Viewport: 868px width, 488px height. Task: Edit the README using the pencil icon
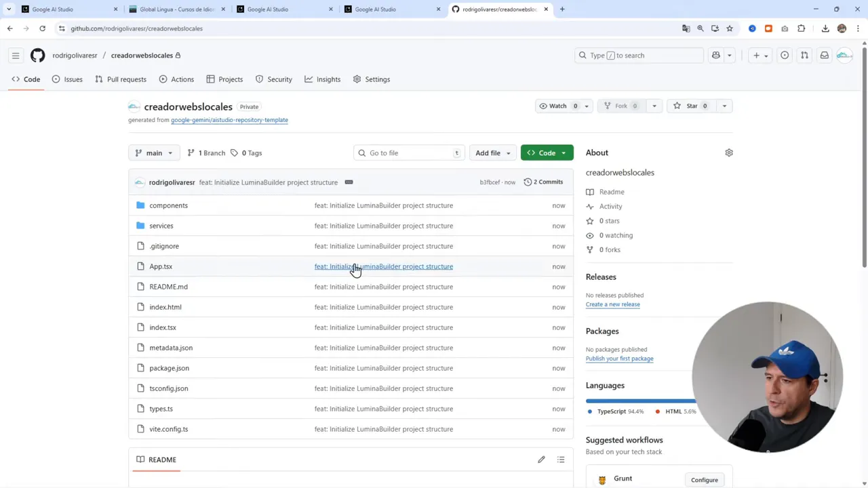pos(541,460)
